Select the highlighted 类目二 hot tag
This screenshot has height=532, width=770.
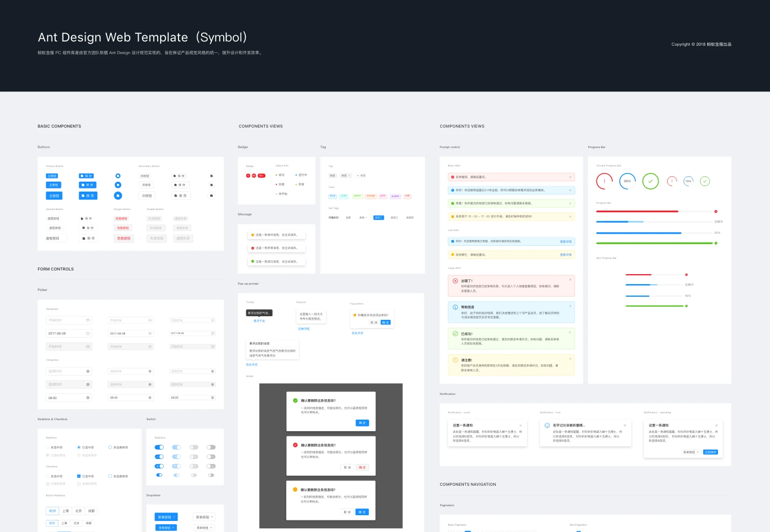pos(379,217)
